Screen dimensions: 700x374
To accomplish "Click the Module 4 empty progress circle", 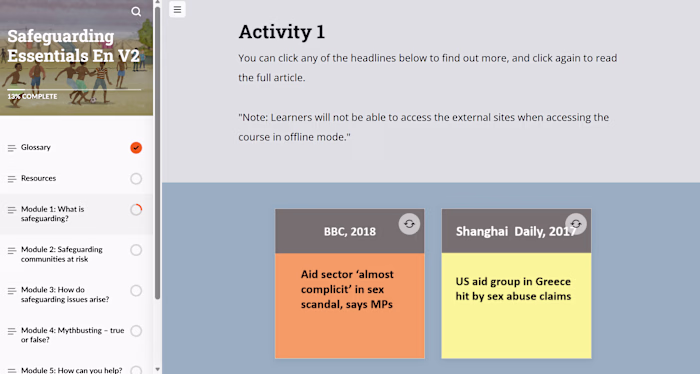I will click(x=136, y=331).
